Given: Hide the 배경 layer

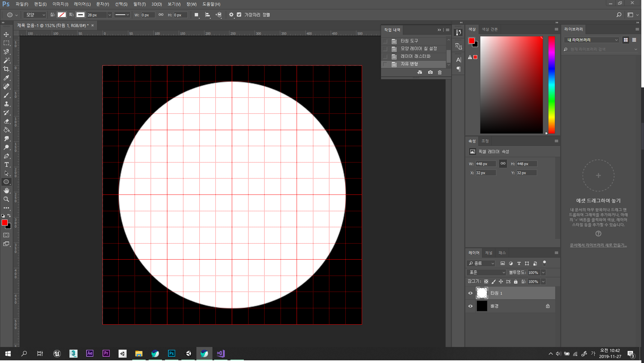Looking at the screenshot, I should [x=470, y=306].
